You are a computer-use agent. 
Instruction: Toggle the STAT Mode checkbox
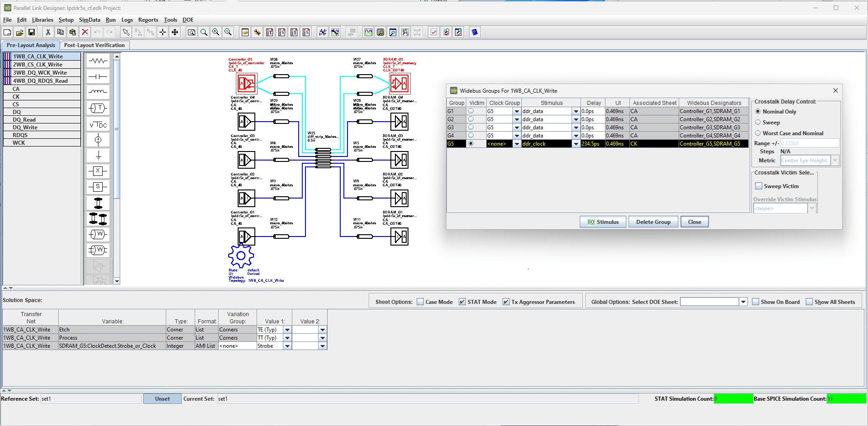[x=462, y=302]
